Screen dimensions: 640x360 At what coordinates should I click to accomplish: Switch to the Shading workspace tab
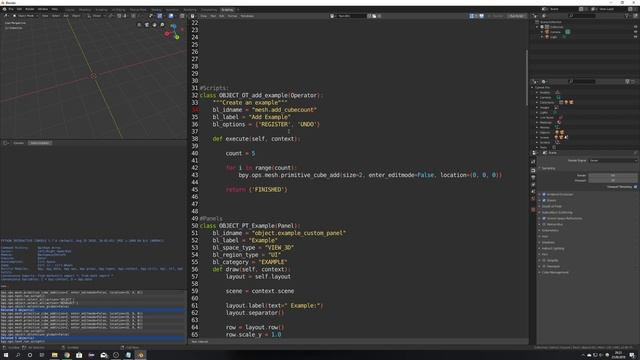point(156,9)
